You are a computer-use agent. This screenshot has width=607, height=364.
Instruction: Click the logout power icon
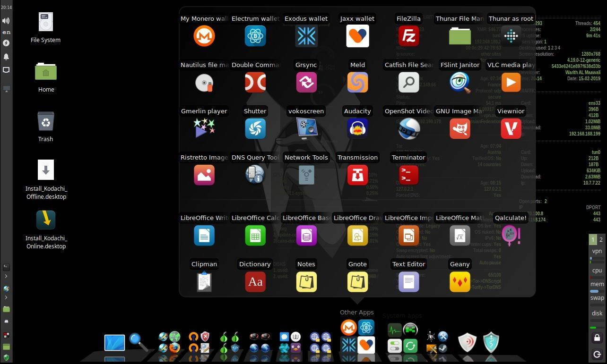coord(597,354)
